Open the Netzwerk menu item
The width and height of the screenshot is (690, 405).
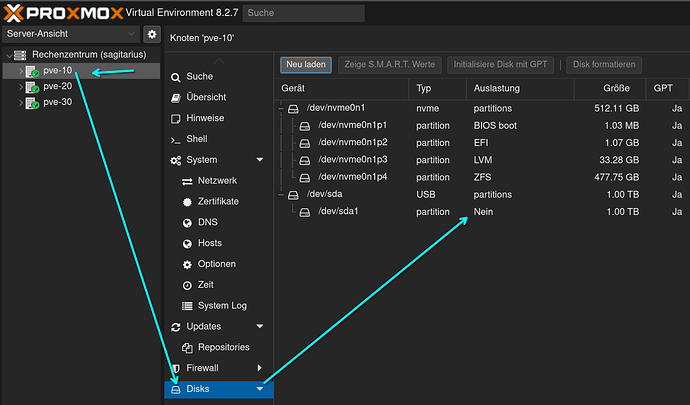point(219,180)
